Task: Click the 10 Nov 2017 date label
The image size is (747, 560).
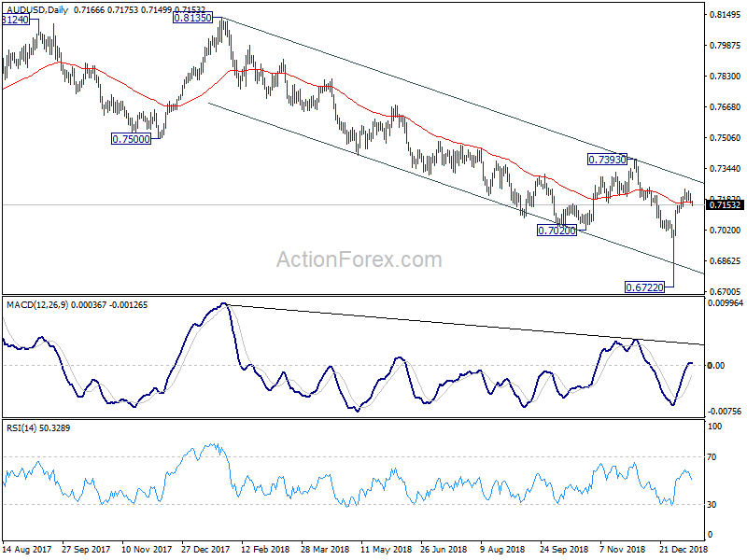Action: (147, 549)
